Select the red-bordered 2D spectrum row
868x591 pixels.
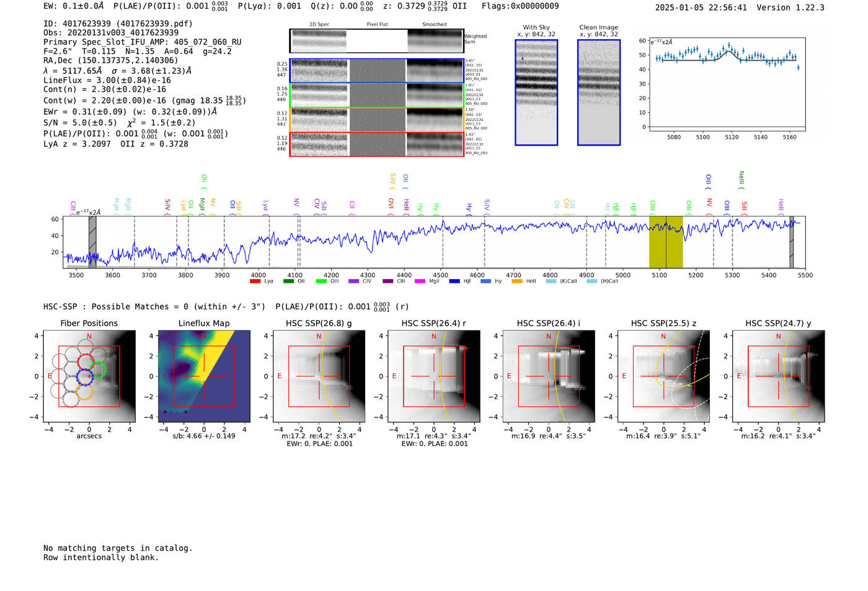coord(376,144)
